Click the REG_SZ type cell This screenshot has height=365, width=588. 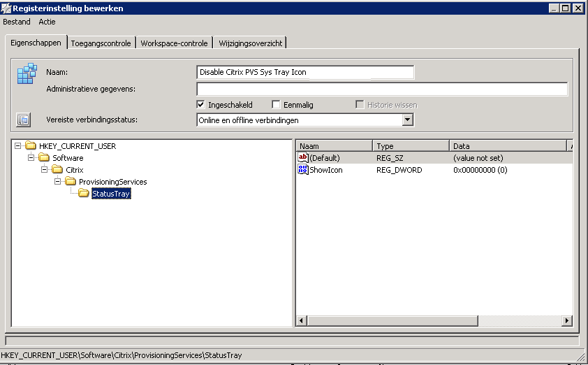(x=390, y=158)
